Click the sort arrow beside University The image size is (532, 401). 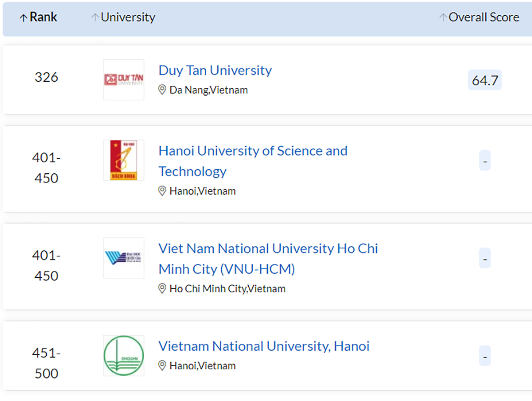[95, 18]
